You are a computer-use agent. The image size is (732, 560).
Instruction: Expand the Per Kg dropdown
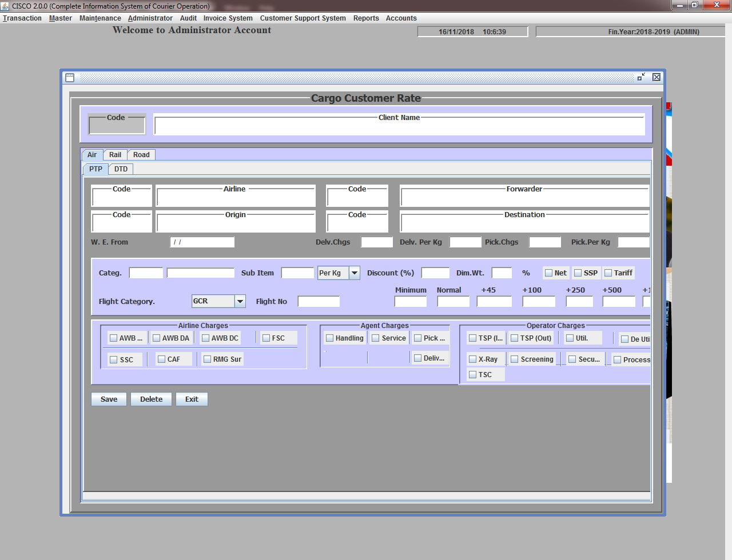point(355,273)
